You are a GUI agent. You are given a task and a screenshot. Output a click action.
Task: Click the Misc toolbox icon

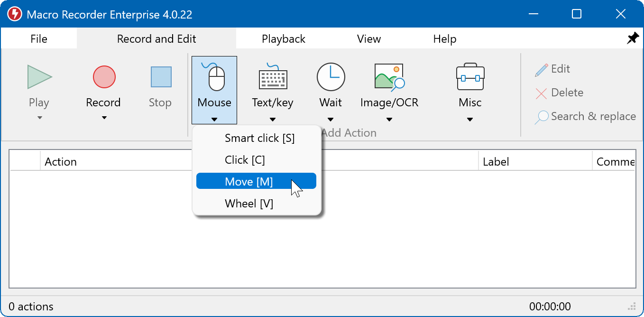(x=470, y=77)
